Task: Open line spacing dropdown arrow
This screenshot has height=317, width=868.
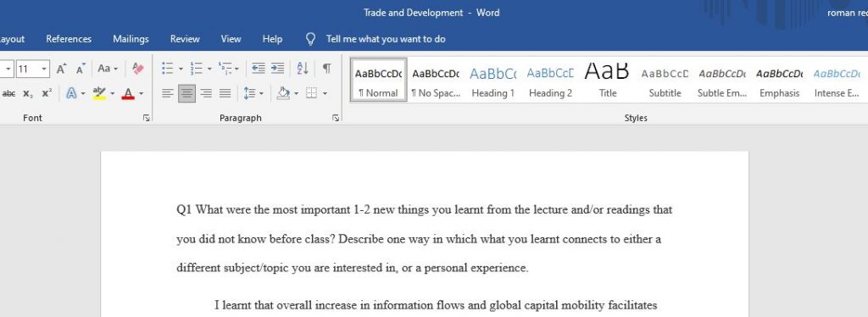Action: tap(261, 93)
